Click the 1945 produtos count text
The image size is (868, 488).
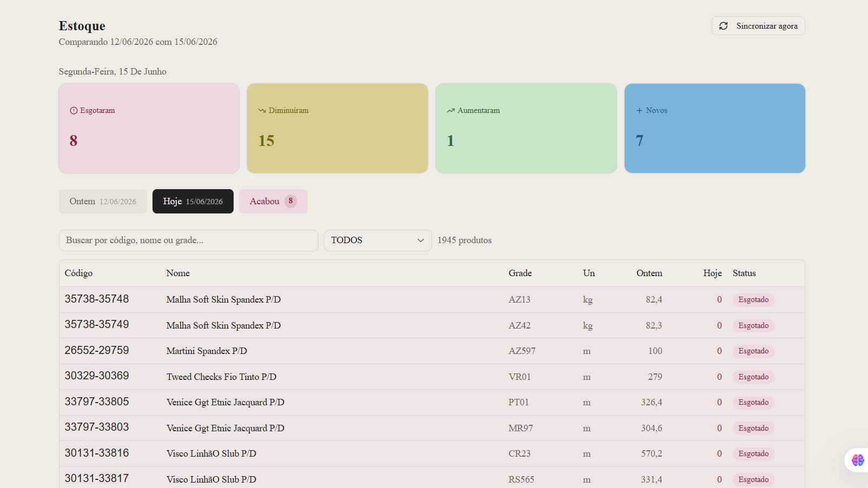click(x=465, y=240)
